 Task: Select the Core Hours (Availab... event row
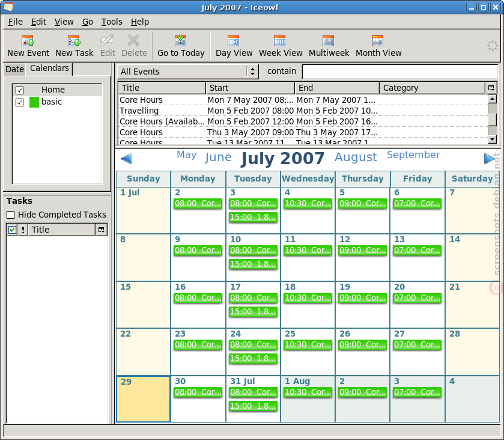tap(303, 121)
